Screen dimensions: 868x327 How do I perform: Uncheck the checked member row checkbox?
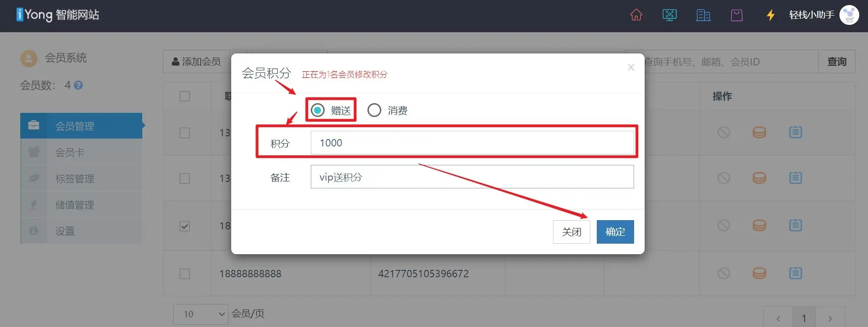click(185, 226)
